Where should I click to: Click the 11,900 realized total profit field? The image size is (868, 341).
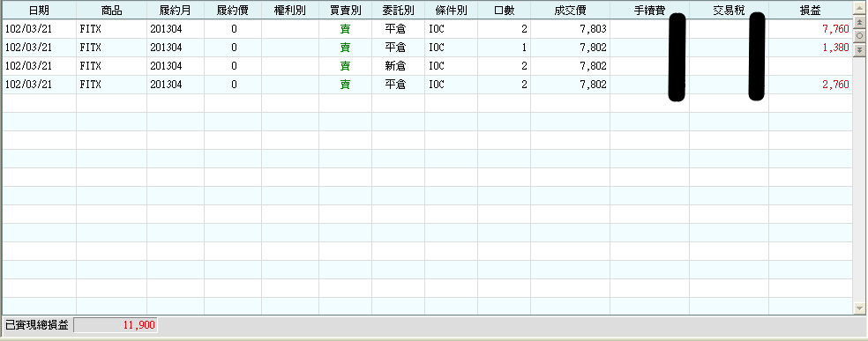coord(116,325)
